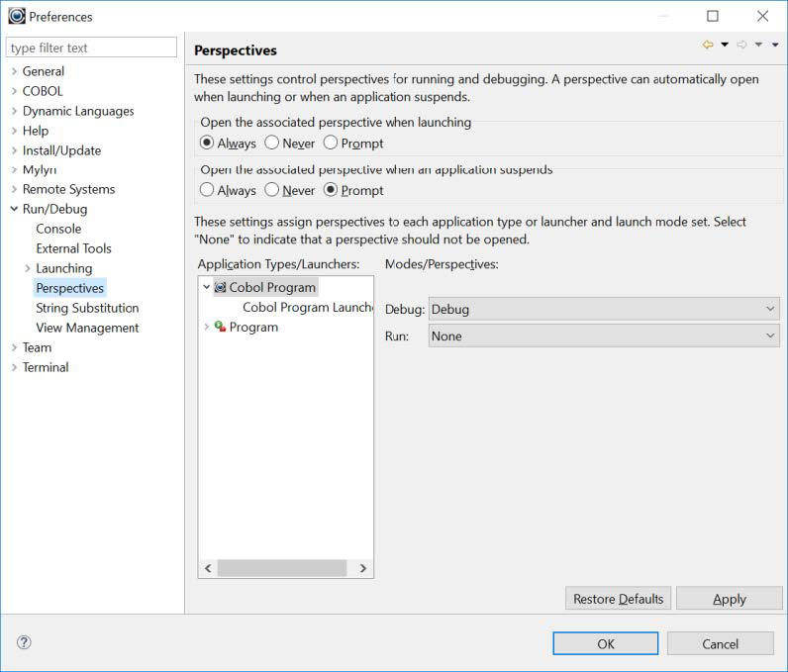Select Always for when application suspends
Viewport: 788px width, 672px height.
pyautogui.click(x=207, y=190)
